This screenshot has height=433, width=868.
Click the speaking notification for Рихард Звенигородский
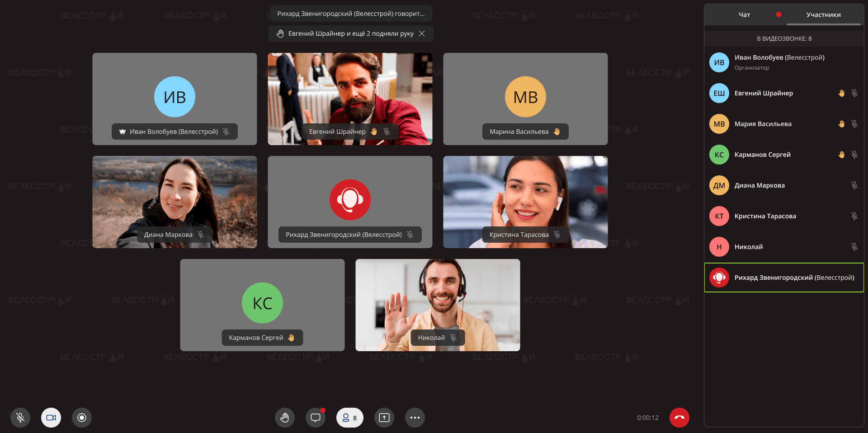coord(351,14)
